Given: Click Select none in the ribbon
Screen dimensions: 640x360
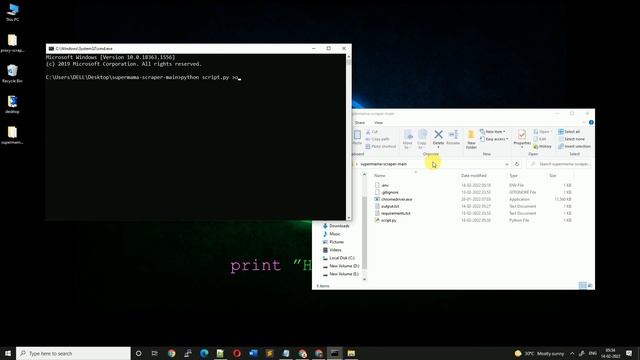Looking at the screenshot, I should [x=572, y=139].
